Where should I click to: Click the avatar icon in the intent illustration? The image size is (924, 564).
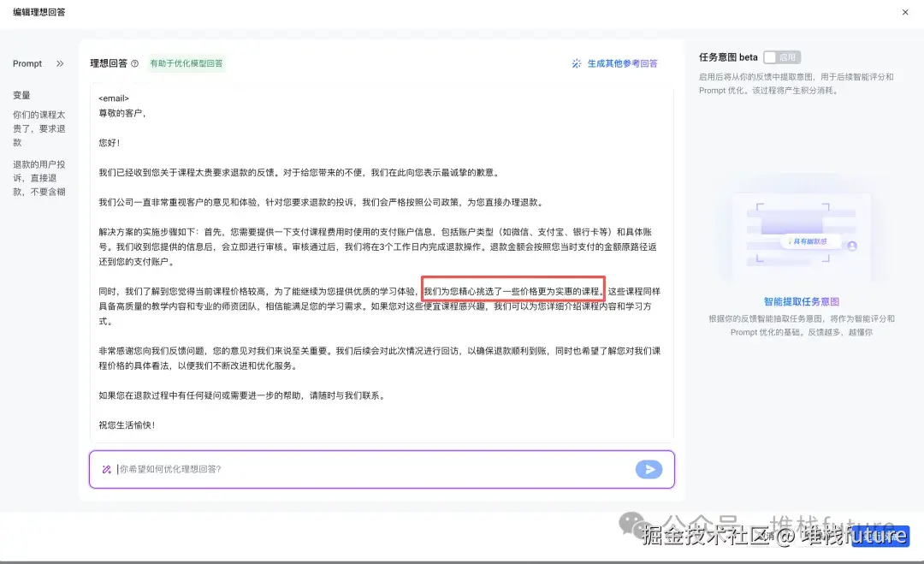(x=850, y=246)
